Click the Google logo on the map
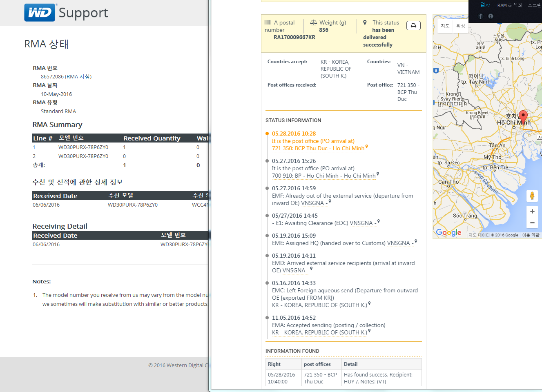 [x=448, y=232]
